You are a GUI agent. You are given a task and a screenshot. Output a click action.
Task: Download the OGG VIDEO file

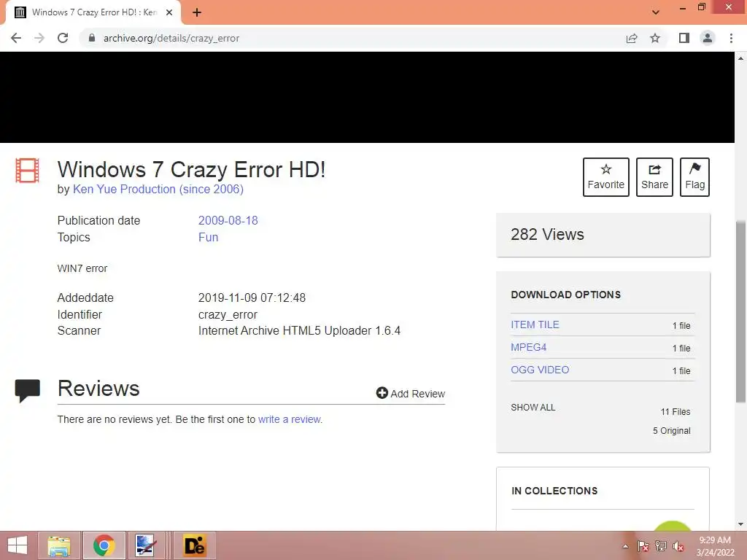coord(540,370)
